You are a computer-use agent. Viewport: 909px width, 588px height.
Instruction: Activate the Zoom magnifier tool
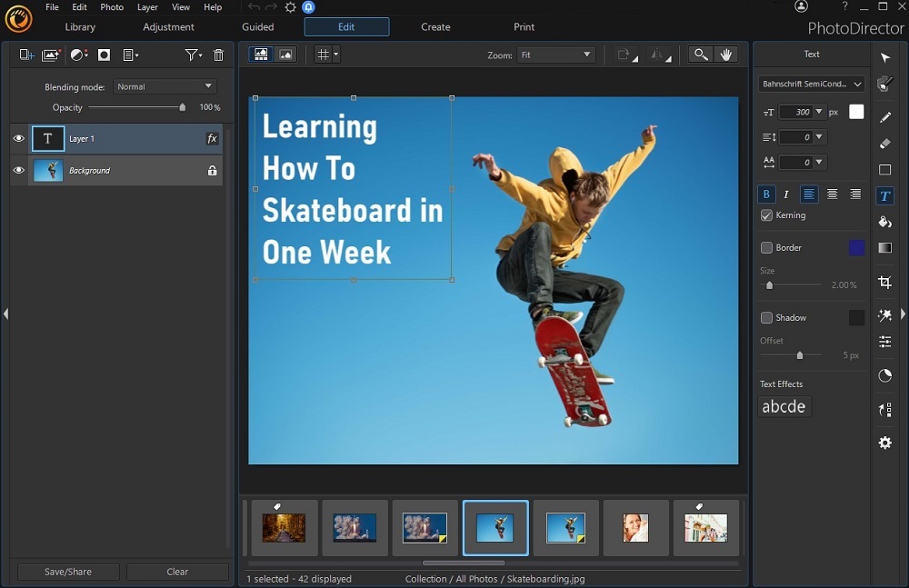700,55
